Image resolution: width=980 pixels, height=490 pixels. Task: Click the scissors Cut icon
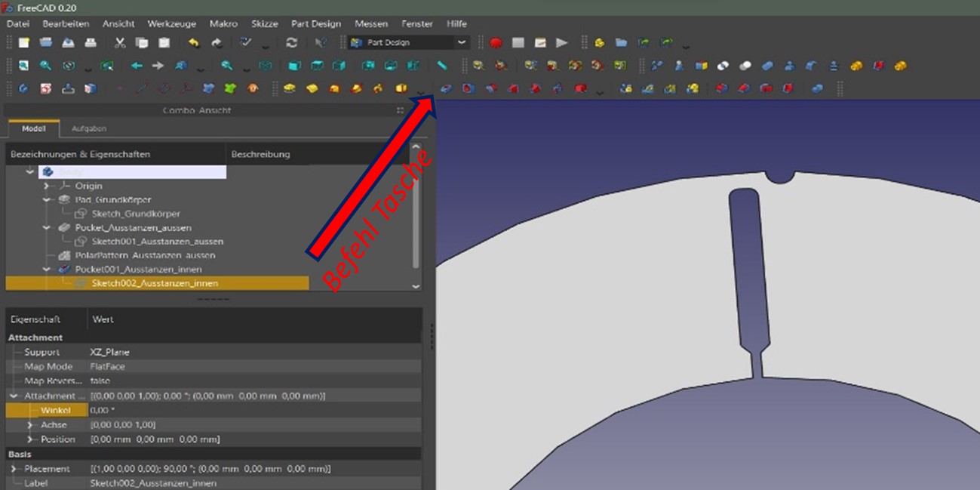point(120,43)
